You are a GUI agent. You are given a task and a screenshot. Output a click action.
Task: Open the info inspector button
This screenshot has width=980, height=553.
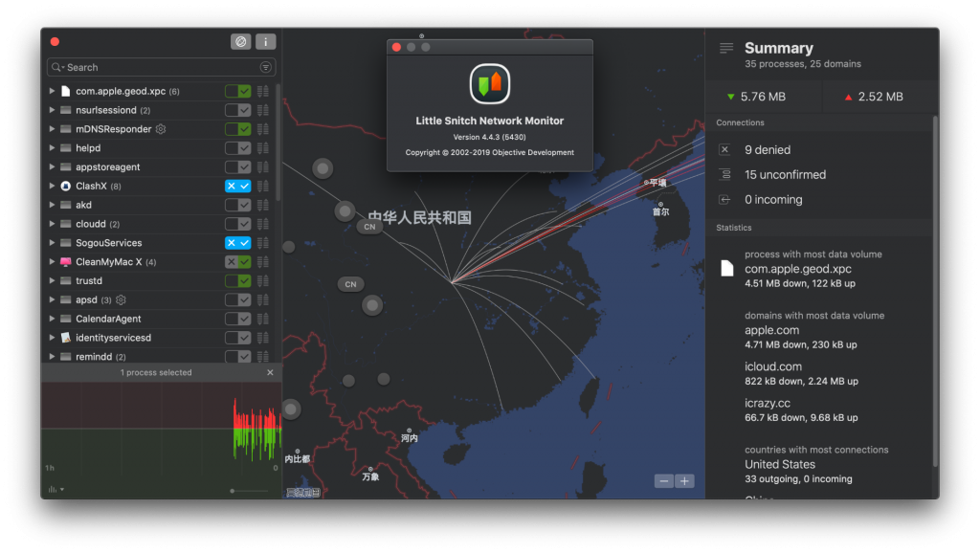click(266, 42)
